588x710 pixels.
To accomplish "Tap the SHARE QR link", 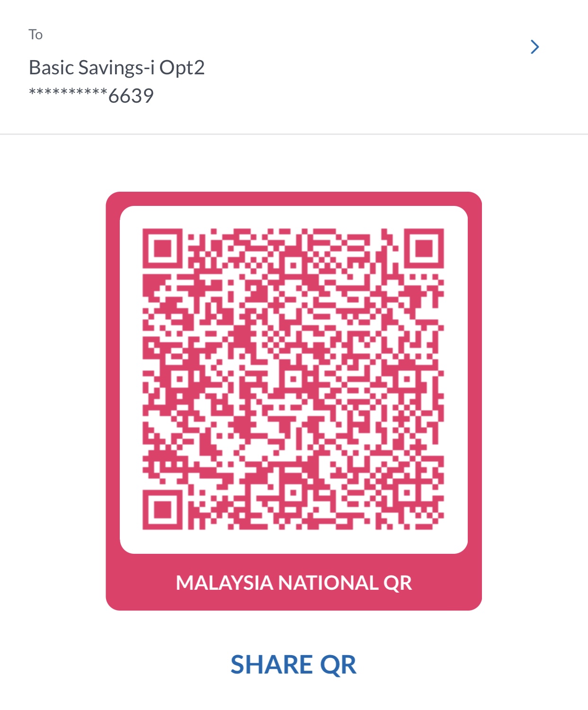I will click(294, 665).
